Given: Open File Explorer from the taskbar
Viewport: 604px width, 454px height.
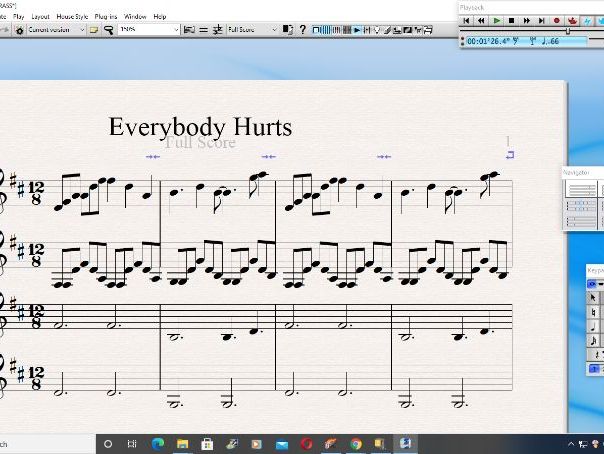Looking at the screenshot, I should 183,444.
